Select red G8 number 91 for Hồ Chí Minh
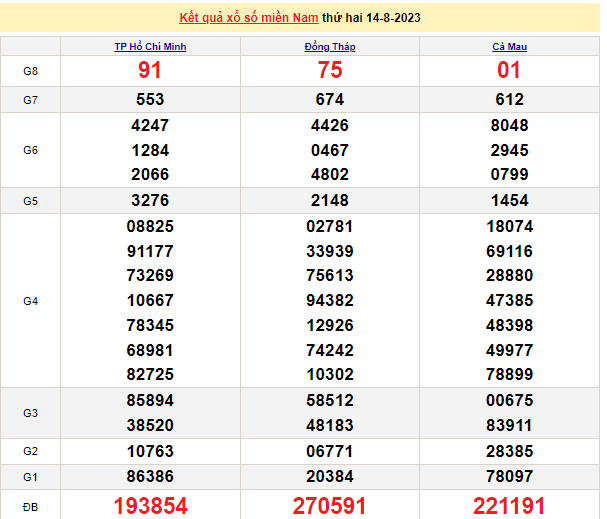The image size is (607, 519). point(150,71)
